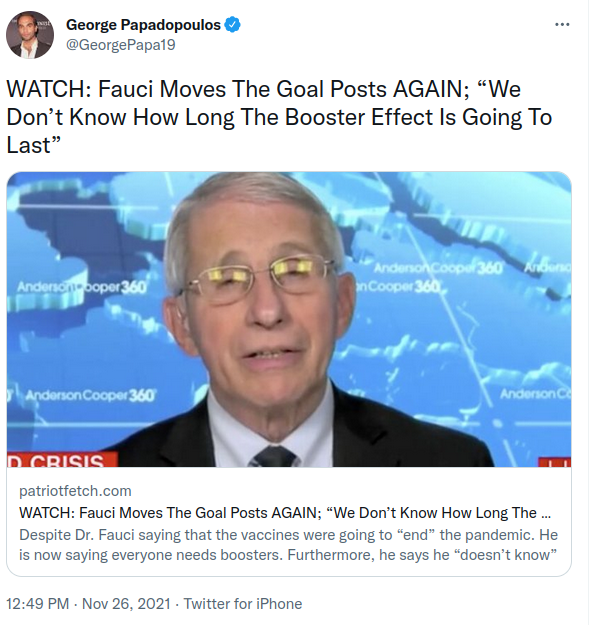Viewport: 593px width, 625px height.
Task: Open the George Papadopoulos display name
Action: [143, 25]
